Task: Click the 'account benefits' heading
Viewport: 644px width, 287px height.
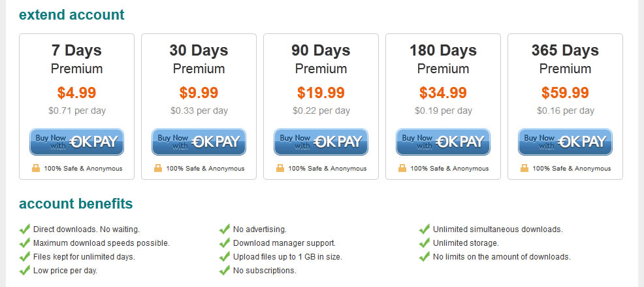Action: point(76,203)
